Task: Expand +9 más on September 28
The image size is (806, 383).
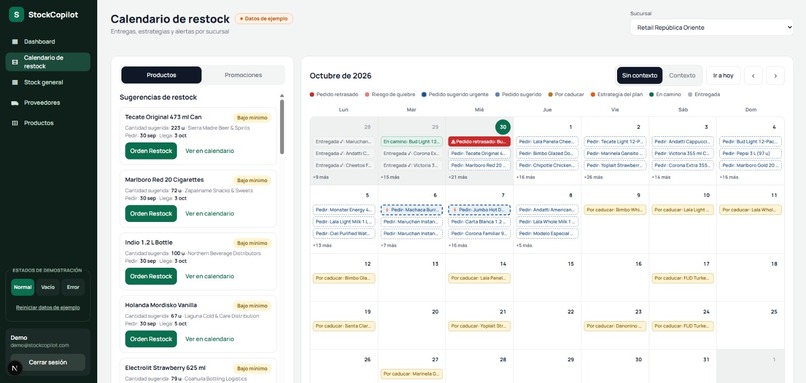Action: (321, 177)
